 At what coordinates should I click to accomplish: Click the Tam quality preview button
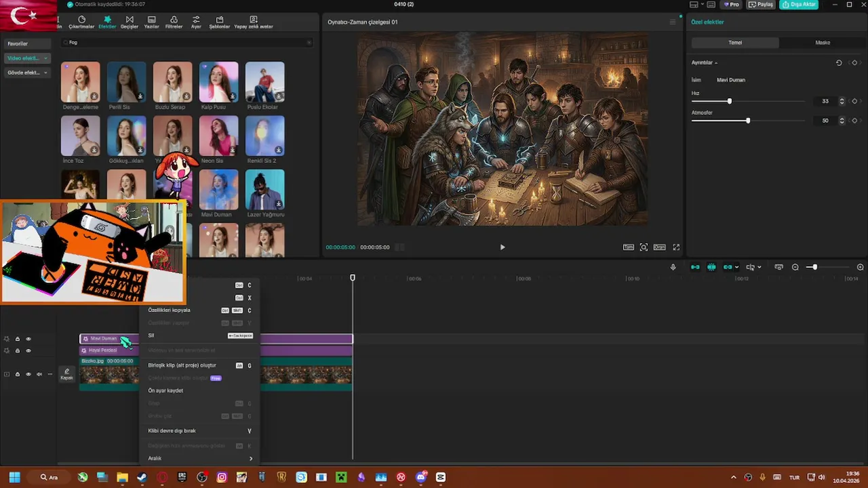pyautogui.click(x=629, y=247)
